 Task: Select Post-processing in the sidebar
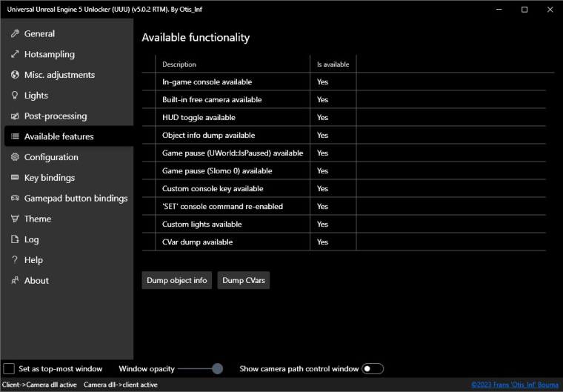point(69,116)
